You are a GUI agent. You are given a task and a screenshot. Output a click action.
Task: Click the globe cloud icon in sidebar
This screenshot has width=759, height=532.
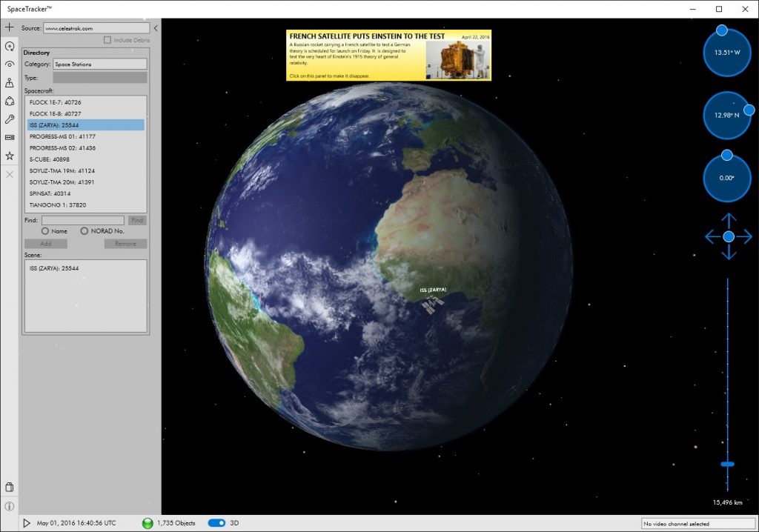[x=9, y=100]
